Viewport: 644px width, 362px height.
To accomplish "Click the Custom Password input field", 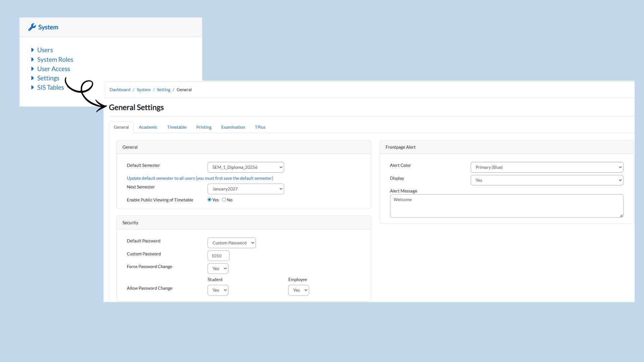I will (218, 256).
